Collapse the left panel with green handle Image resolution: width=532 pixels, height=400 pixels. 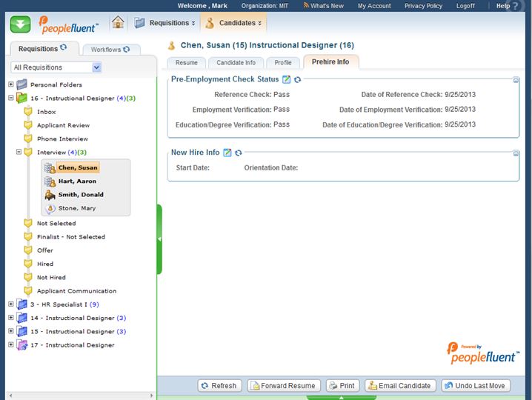pyautogui.click(x=159, y=239)
